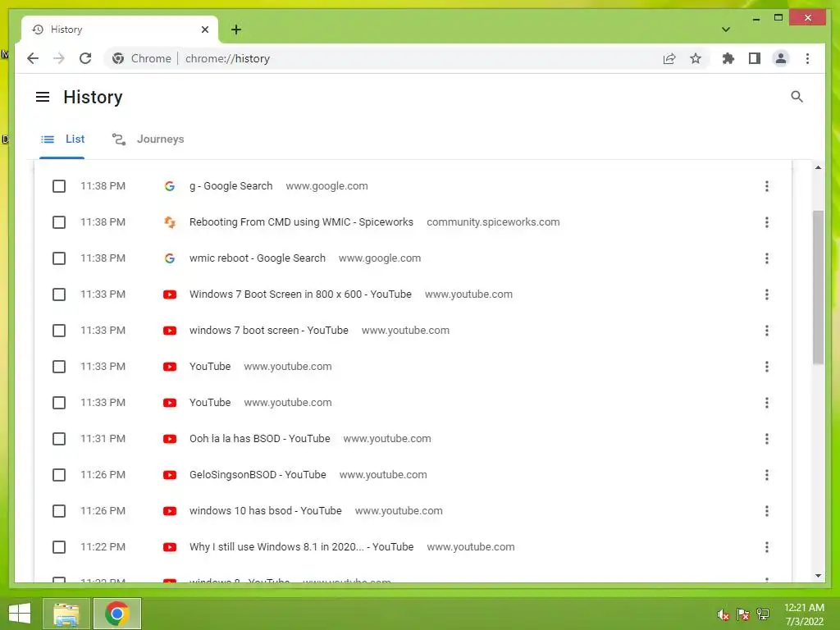Check the box for GeloSingsonBSOD - YouTube
This screenshot has height=630, width=840.
(x=59, y=475)
